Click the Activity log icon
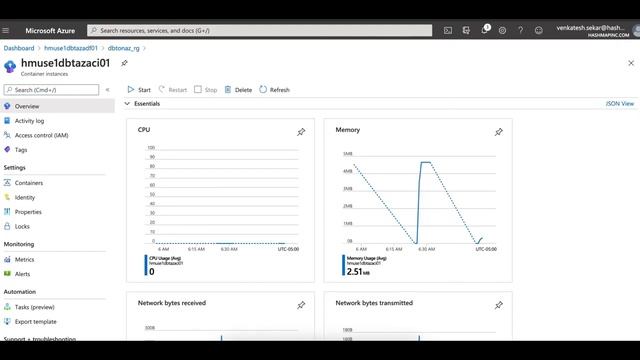This screenshot has height=360, width=640. pyautogui.click(x=7, y=121)
